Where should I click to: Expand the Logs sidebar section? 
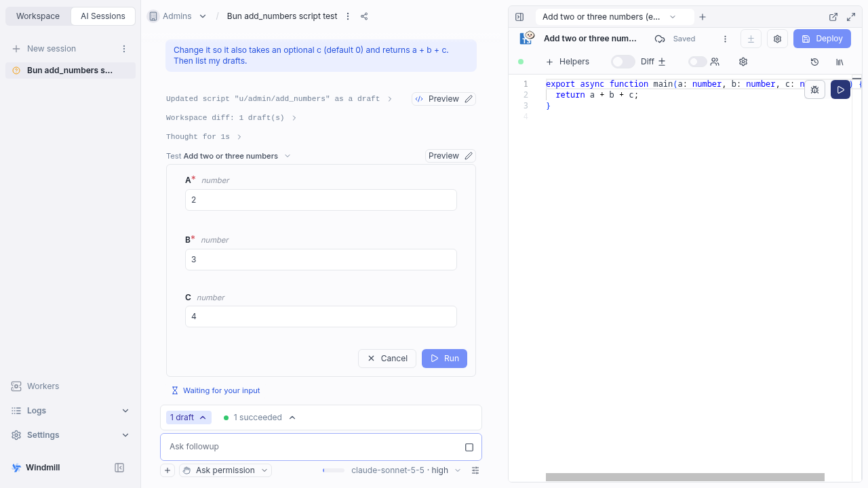71,411
